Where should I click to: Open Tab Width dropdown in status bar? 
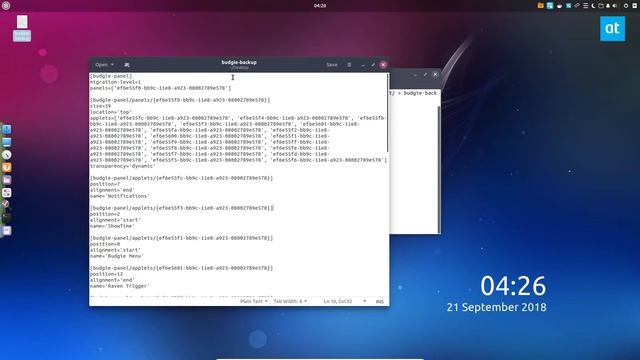point(290,301)
